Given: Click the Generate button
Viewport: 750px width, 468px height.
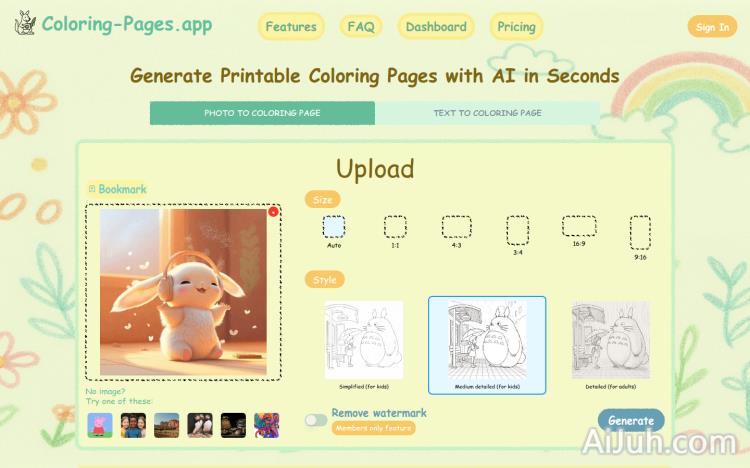Looking at the screenshot, I should point(631,421).
